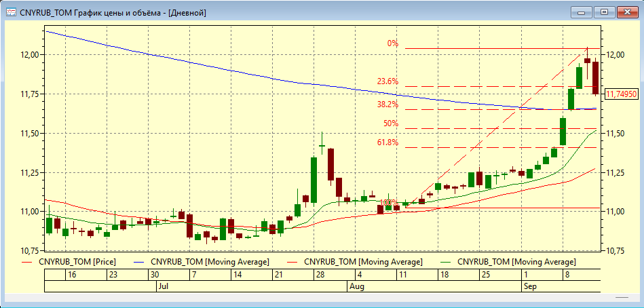644x308 pixels.
Task: Select the 38.2% Fibonacci retracement label
Action: (x=387, y=104)
